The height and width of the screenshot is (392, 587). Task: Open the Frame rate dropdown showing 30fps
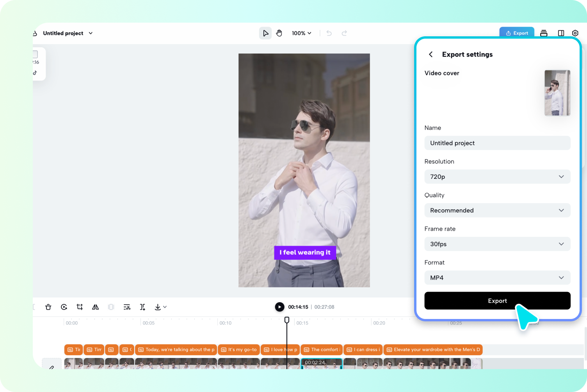pyautogui.click(x=497, y=244)
